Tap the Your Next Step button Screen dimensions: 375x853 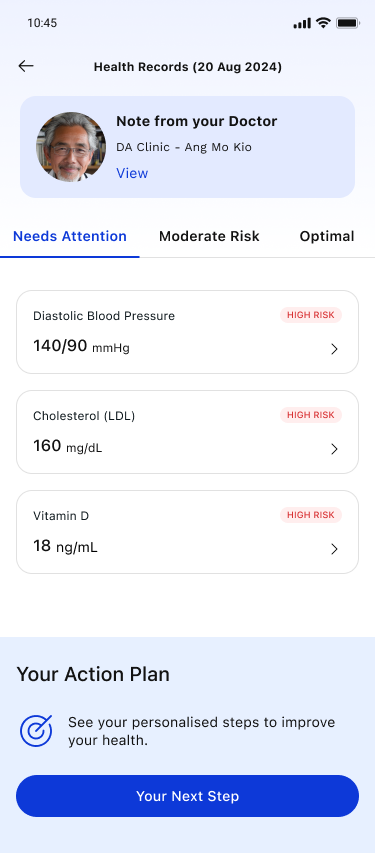[187, 796]
